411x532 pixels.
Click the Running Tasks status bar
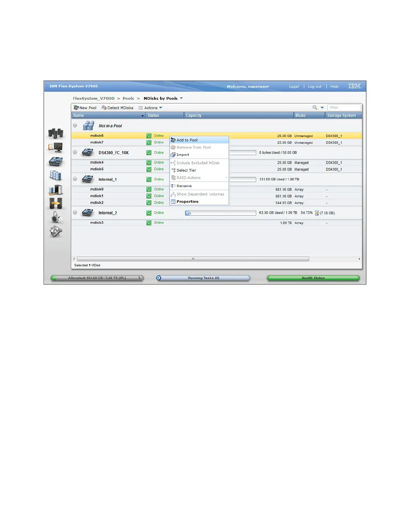click(203, 278)
